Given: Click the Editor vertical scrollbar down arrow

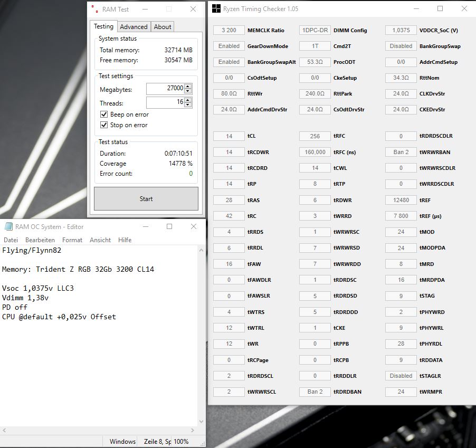Looking at the screenshot, I should click(x=201, y=422).
